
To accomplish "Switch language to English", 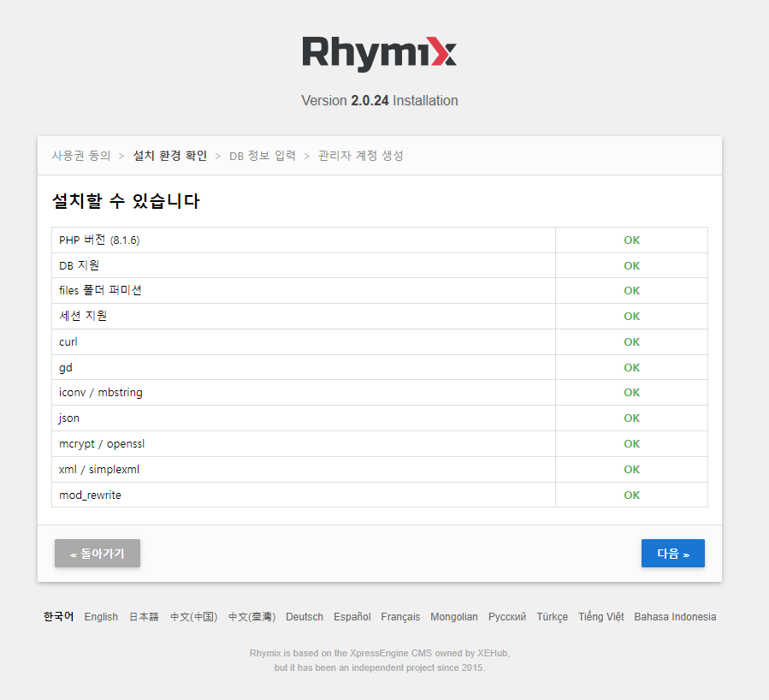I will (x=101, y=617).
